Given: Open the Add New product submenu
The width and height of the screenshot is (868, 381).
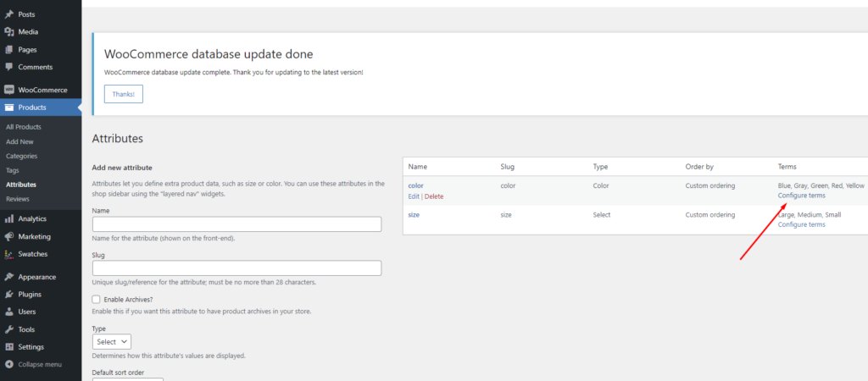Looking at the screenshot, I should point(20,141).
